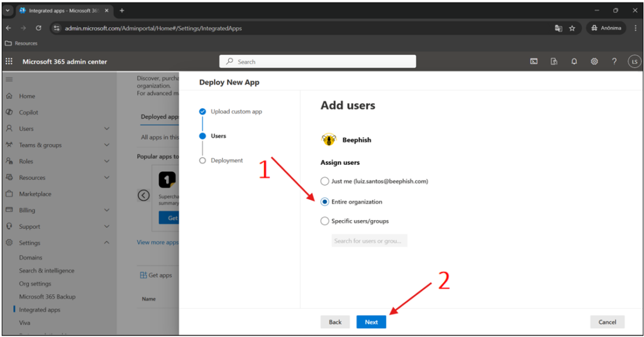Expand the Roles chevron

pos(107,161)
